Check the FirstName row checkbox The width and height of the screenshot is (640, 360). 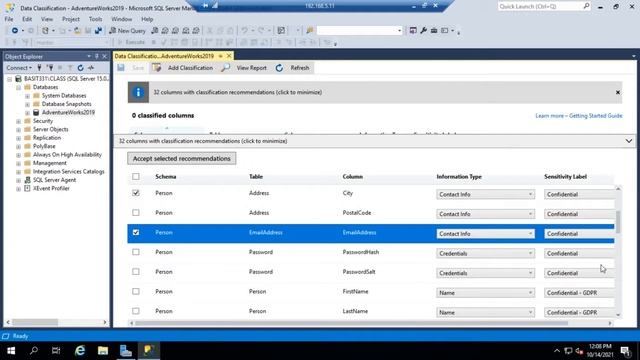coord(136,291)
